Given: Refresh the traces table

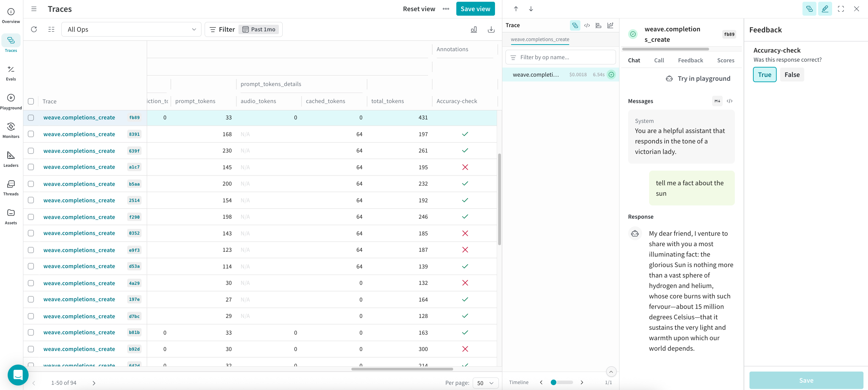Looking at the screenshot, I should [34, 29].
